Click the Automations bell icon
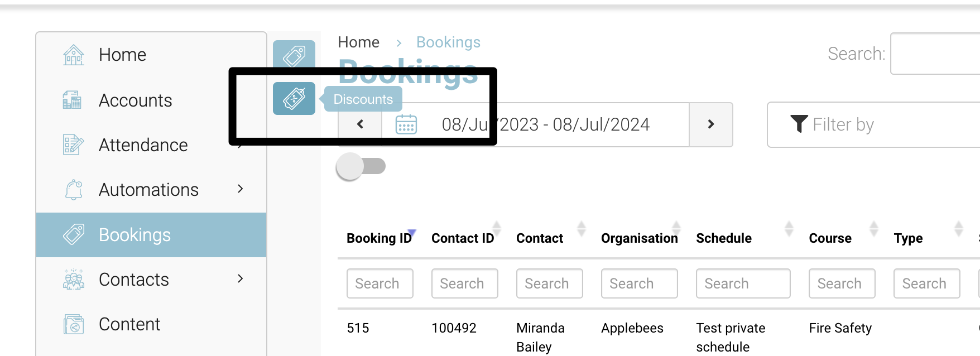The width and height of the screenshot is (980, 356). (74, 190)
